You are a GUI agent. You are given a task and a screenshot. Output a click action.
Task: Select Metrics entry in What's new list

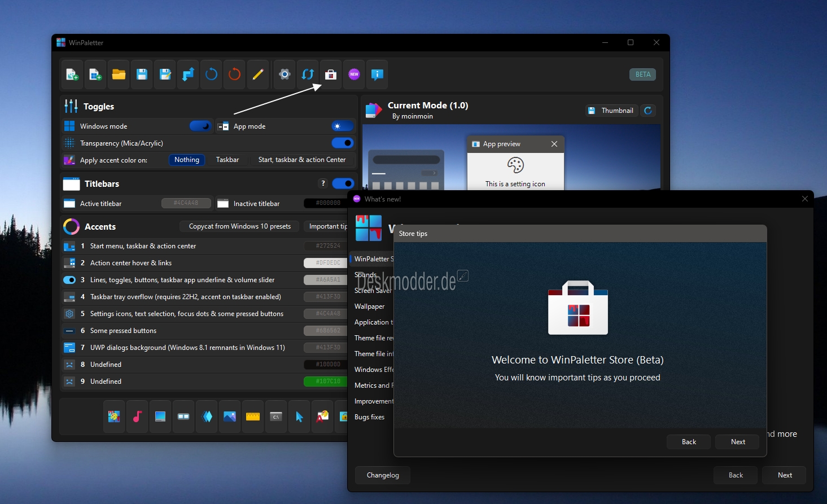pos(373,385)
